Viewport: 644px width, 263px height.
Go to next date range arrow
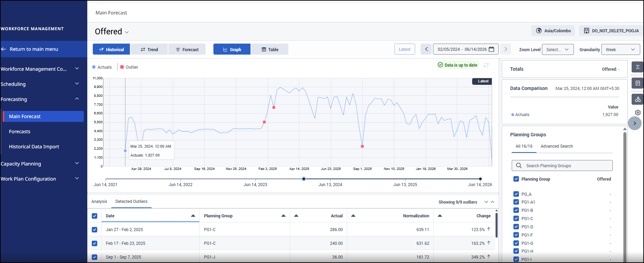click(506, 49)
